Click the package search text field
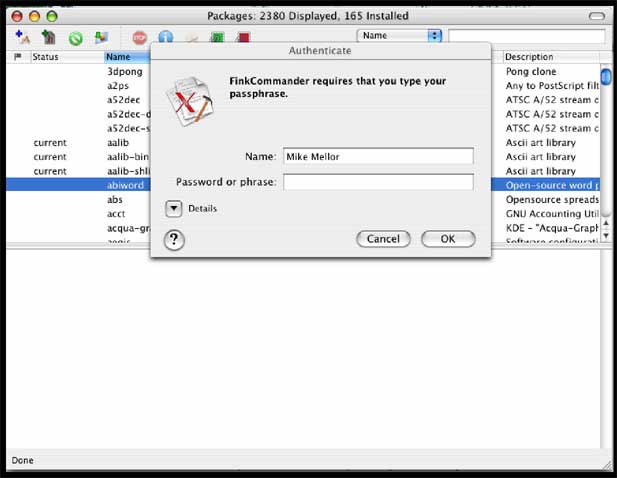Viewport: 617px width, 478px height. 527,36
